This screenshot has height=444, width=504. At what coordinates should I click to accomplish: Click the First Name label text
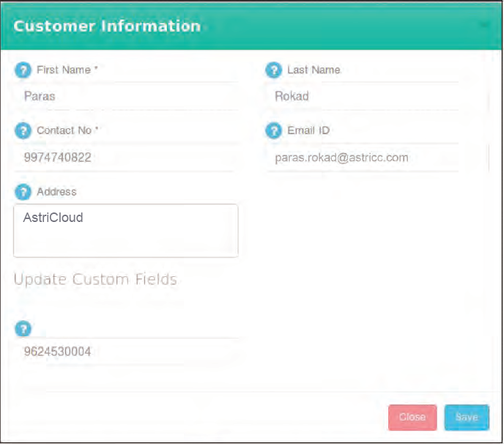tap(67, 70)
